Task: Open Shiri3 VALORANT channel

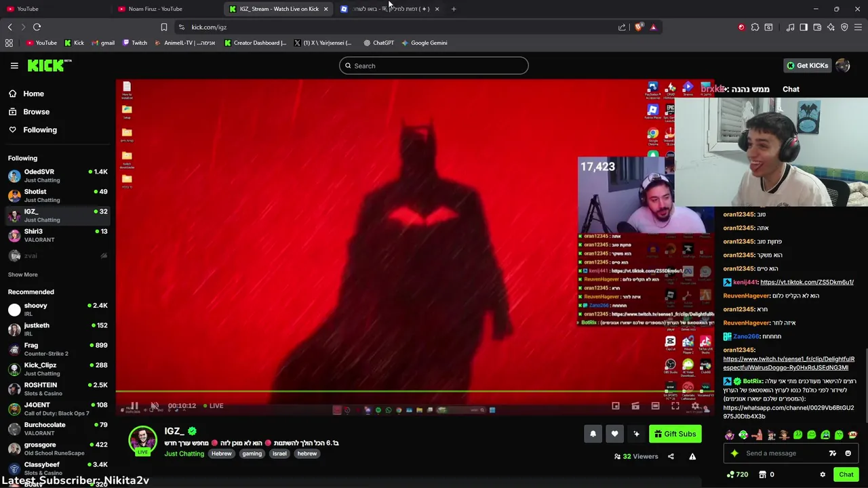Action: 58,235
